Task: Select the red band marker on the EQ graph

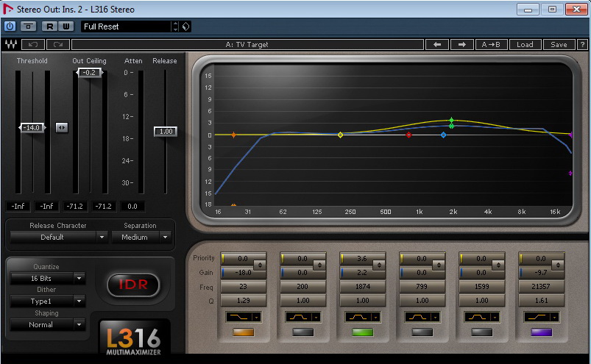Action: [x=409, y=135]
